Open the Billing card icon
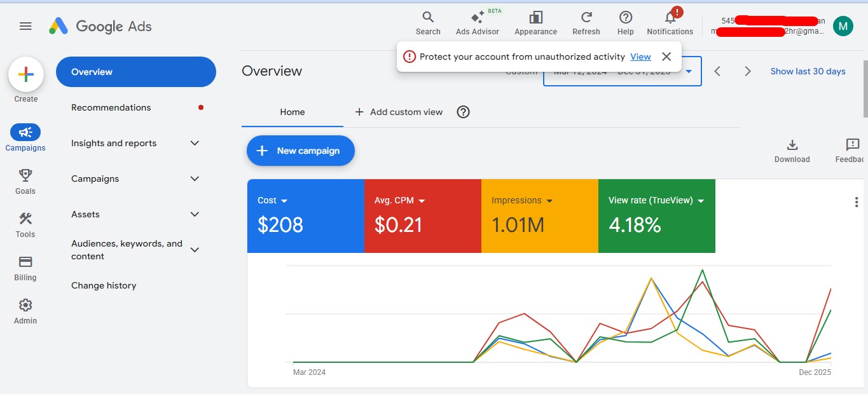The image size is (868, 394). [x=25, y=262]
